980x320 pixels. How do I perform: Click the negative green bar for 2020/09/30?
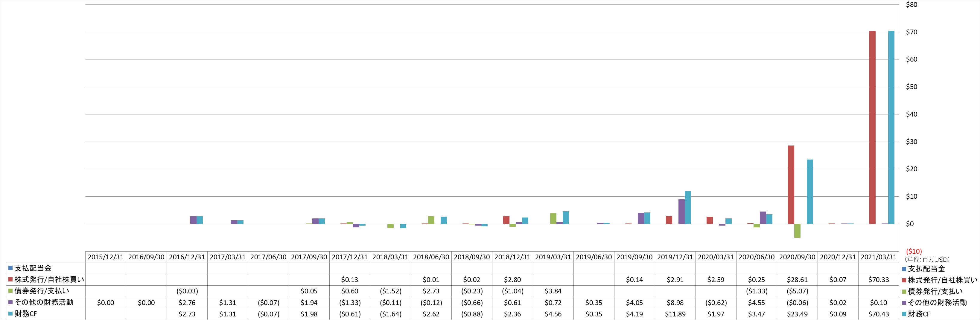797,231
